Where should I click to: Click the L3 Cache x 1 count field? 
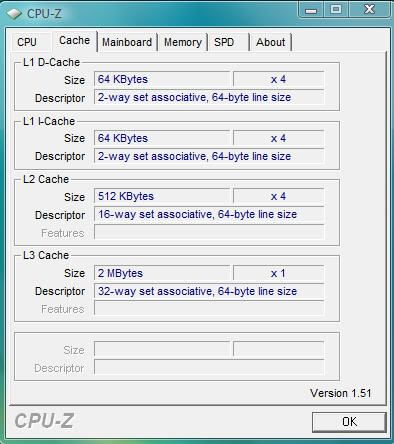[278, 273]
